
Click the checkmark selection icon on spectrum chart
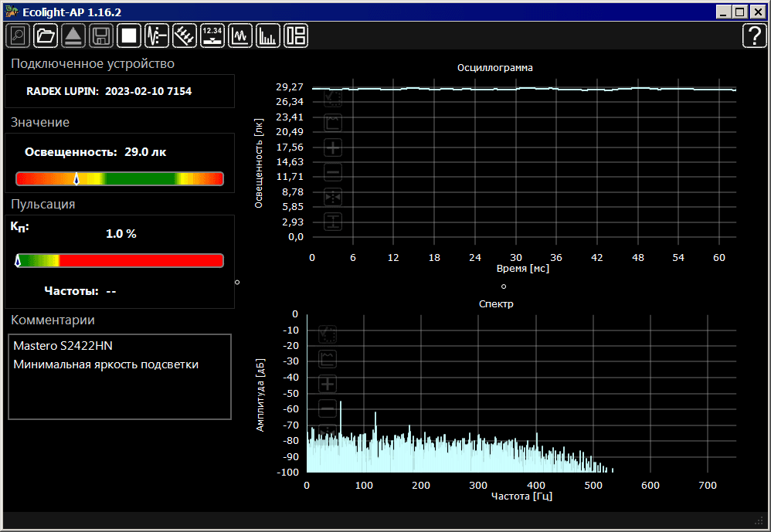coord(328,334)
